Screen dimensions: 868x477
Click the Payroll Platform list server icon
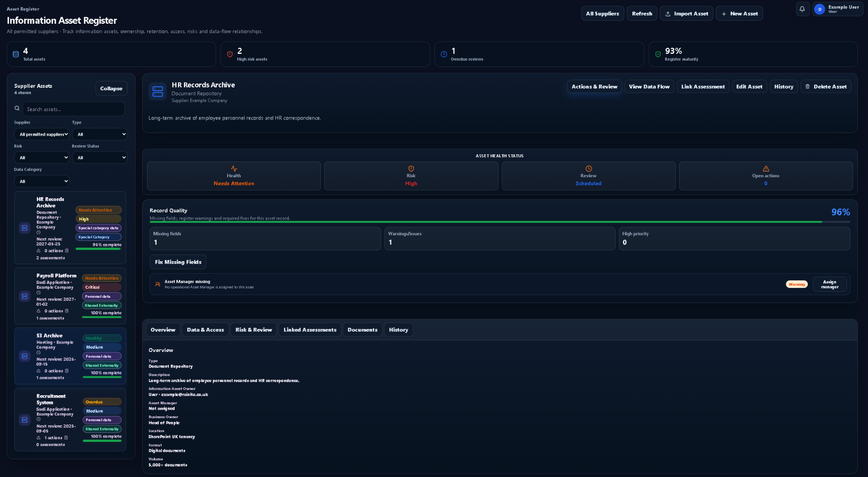point(25,296)
